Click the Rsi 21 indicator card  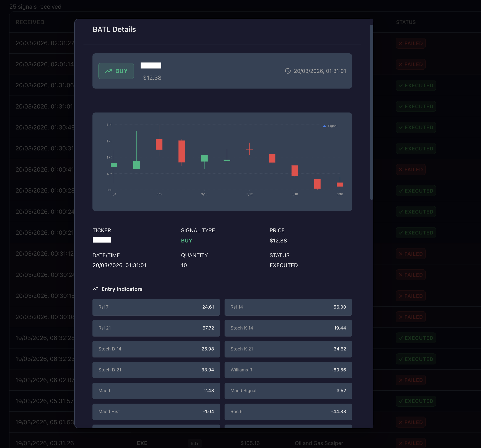[x=156, y=328]
